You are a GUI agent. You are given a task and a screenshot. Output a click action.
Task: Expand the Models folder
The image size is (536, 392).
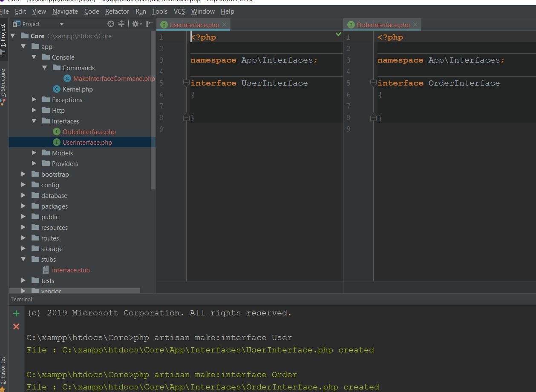click(34, 153)
